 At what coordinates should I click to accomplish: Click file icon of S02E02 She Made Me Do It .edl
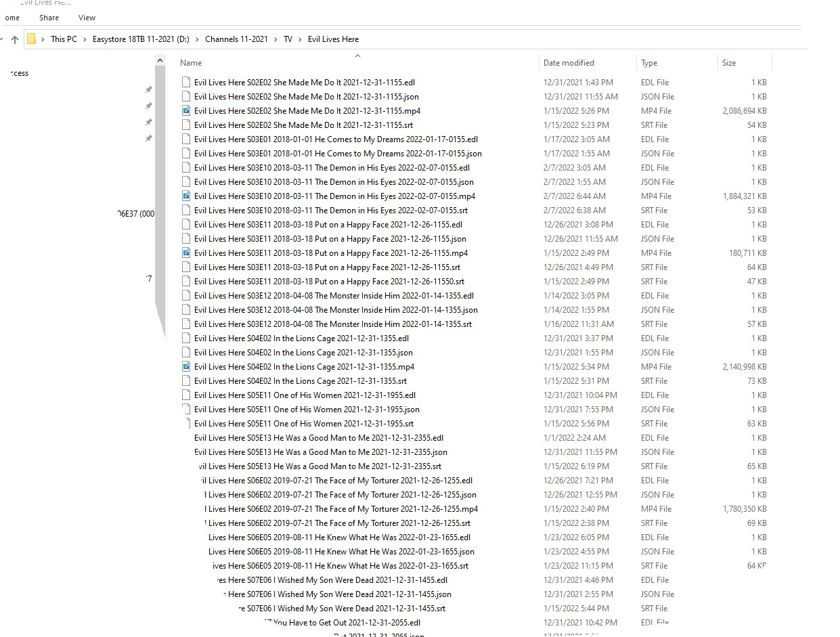click(186, 82)
